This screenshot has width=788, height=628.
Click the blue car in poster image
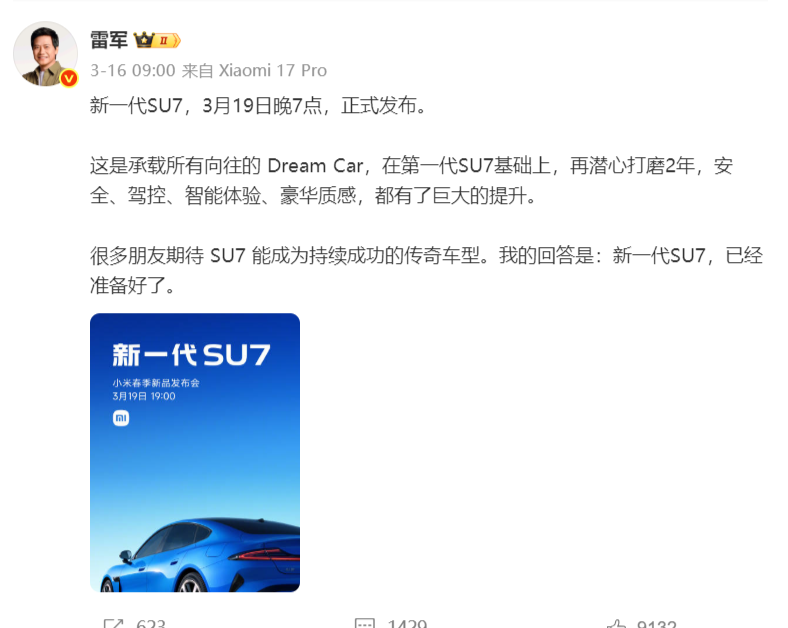[x=201, y=555]
